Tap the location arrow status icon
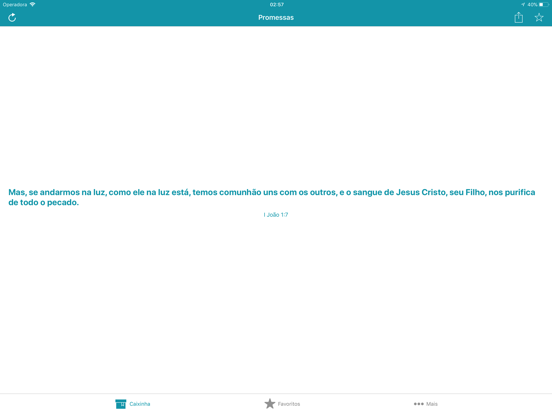 click(x=523, y=5)
